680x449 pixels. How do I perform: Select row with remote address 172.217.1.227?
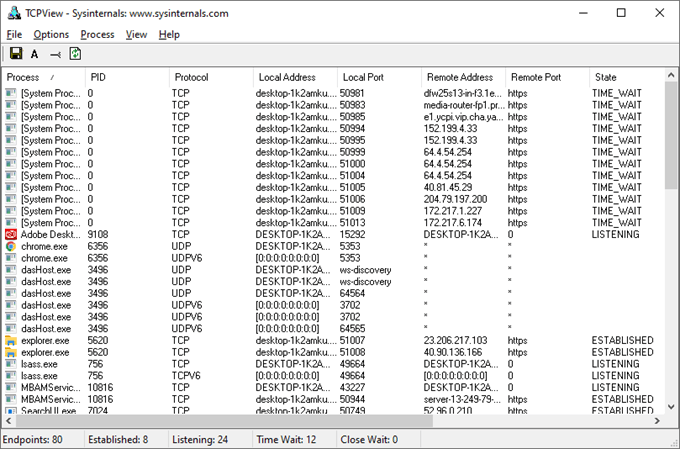[x=333, y=211]
